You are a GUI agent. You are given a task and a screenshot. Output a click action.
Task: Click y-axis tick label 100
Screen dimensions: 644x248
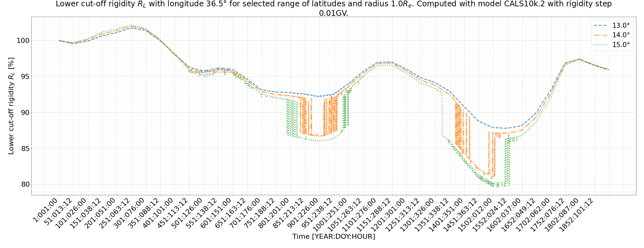pos(23,41)
